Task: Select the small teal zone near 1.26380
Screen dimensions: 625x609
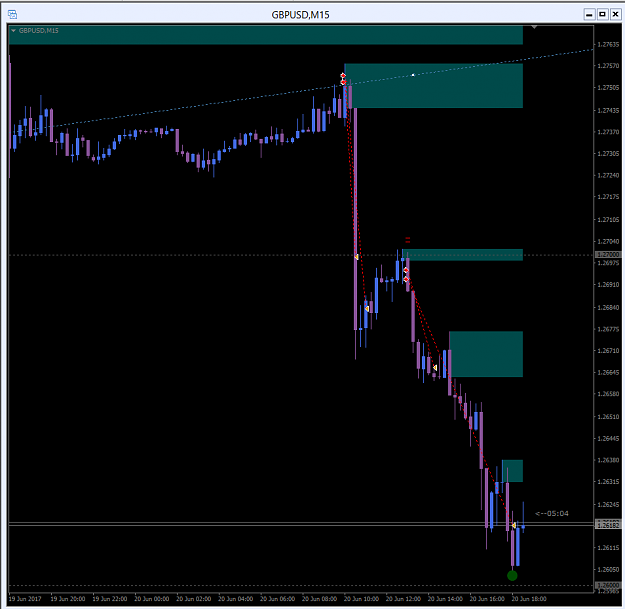Action: coord(512,471)
